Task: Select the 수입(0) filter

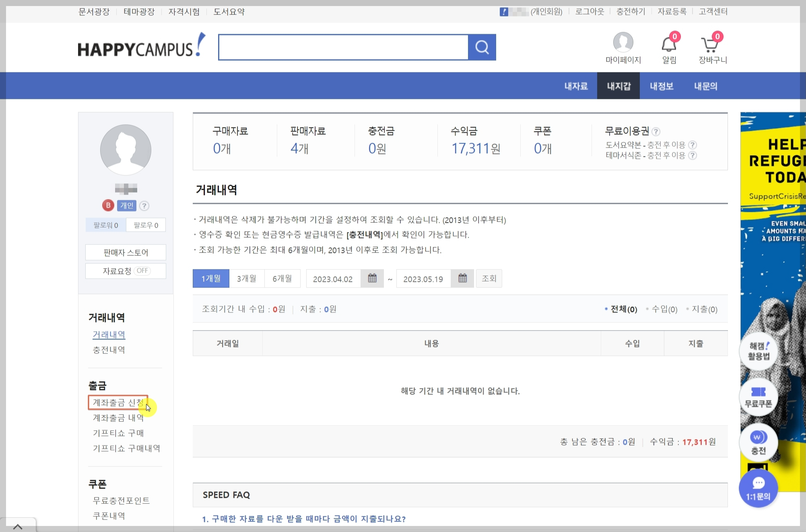Action: click(664, 309)
